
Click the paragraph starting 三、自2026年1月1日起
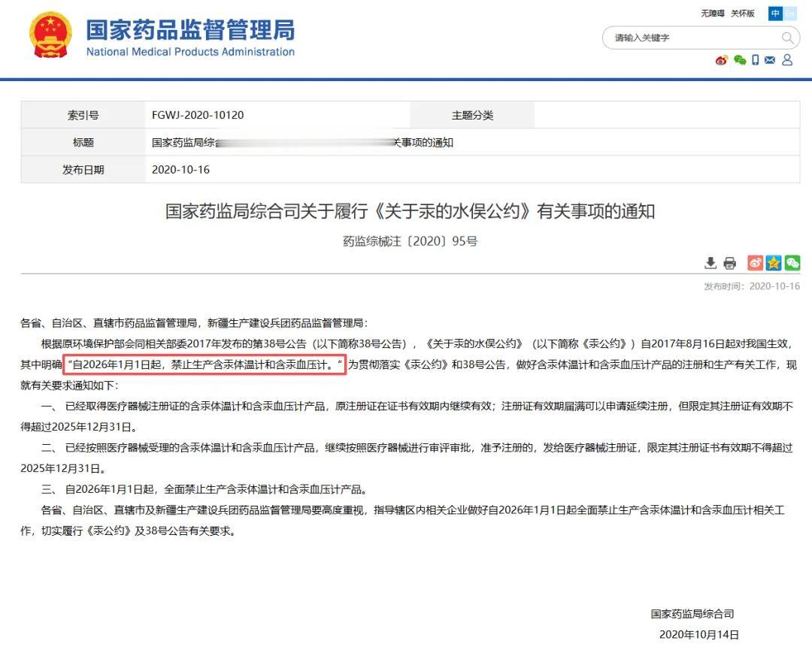205,489
